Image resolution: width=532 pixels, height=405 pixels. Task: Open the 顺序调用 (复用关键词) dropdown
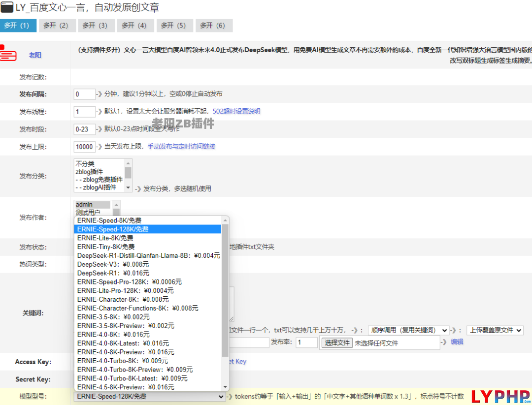tap(408, 330)
